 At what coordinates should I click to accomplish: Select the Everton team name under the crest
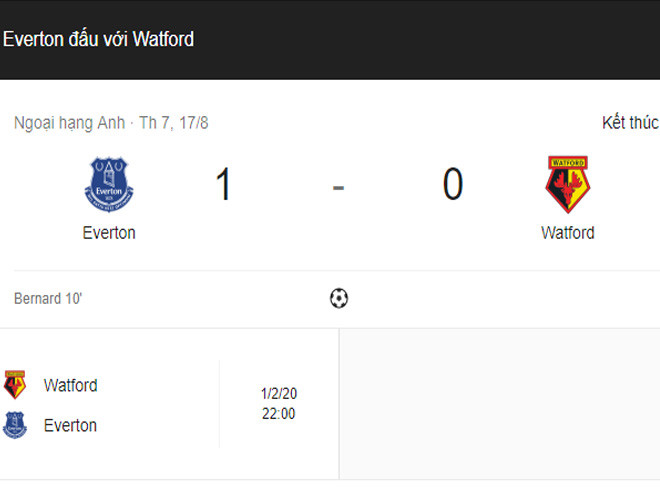[109, 233]
